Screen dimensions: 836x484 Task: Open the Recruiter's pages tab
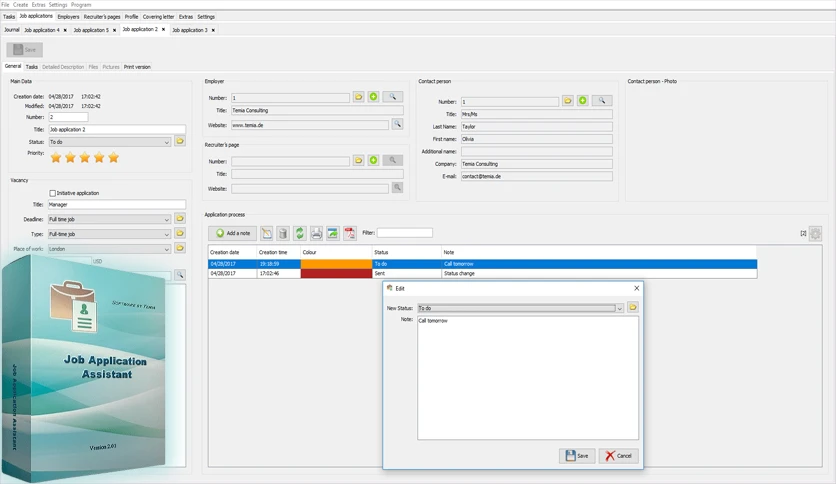pyautogui.click(x=102, y=17)
